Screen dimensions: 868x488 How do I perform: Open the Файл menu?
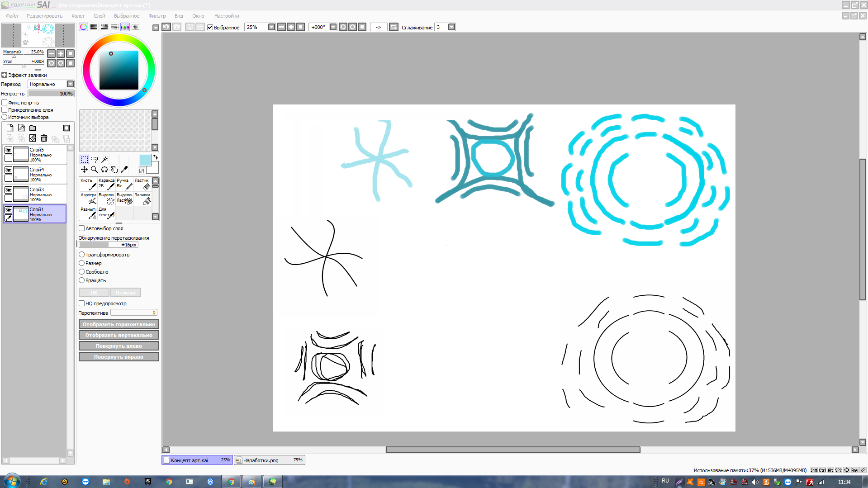(x=12, y=16)
